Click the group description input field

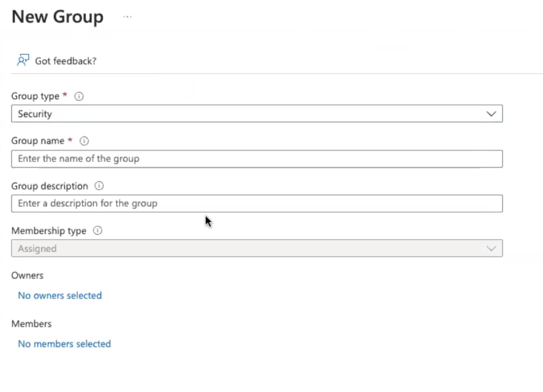click(257, 203)
